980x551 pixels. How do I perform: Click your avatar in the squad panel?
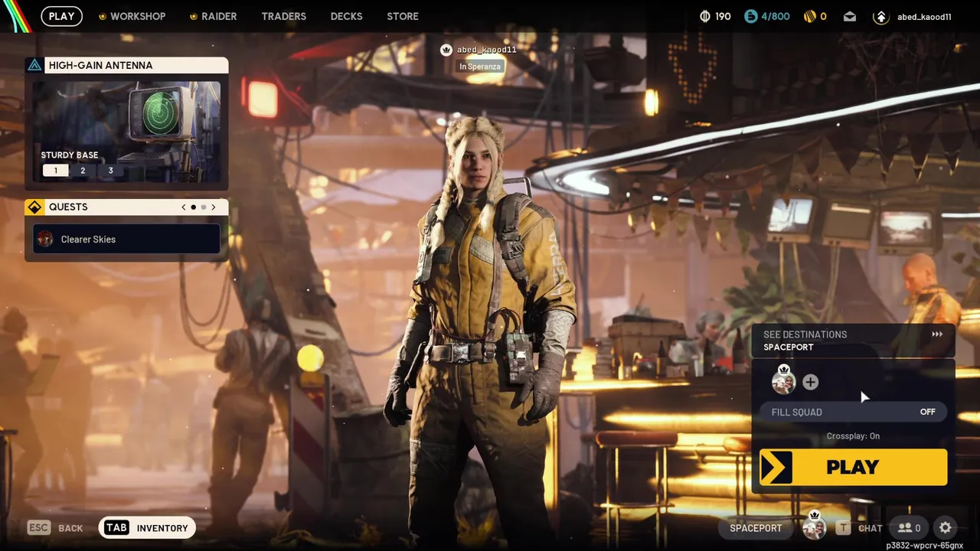pyautogui.click(x=783, y=380)
